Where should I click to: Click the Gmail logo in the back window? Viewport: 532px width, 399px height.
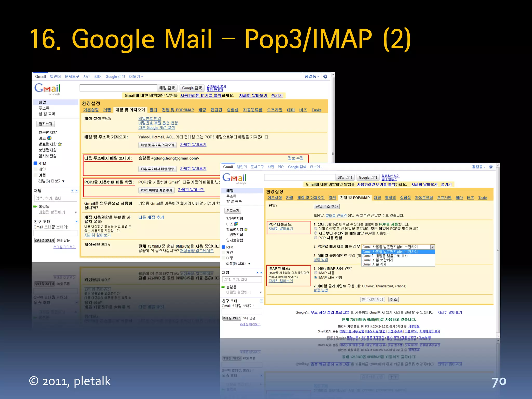coord(48,89)
